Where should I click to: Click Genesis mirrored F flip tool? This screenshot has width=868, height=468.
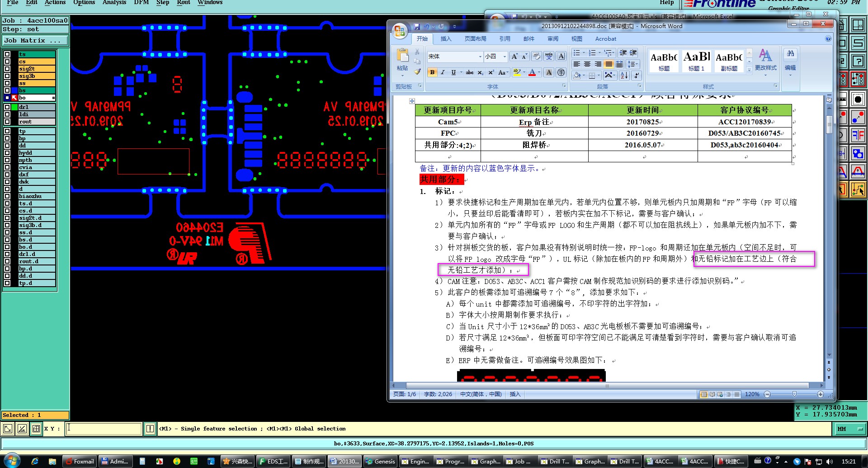pos(858,135)
